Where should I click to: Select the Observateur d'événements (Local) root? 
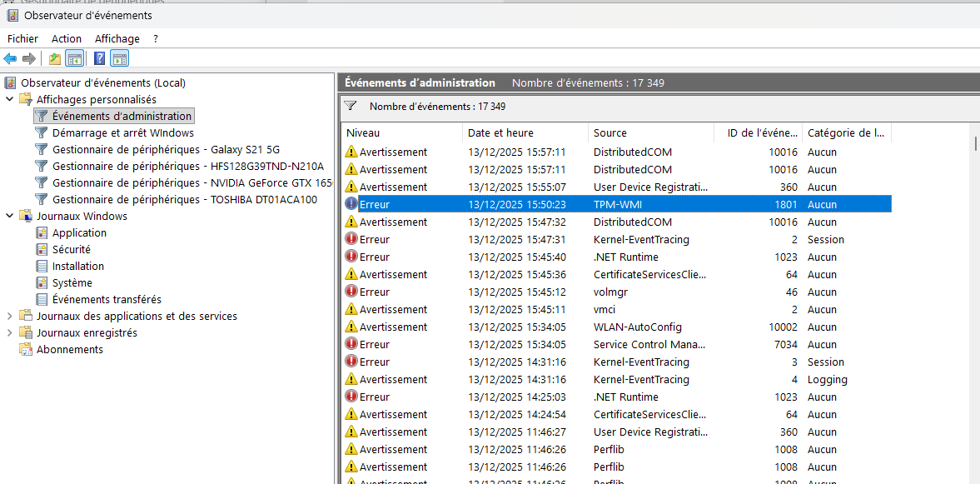(103, 82)
